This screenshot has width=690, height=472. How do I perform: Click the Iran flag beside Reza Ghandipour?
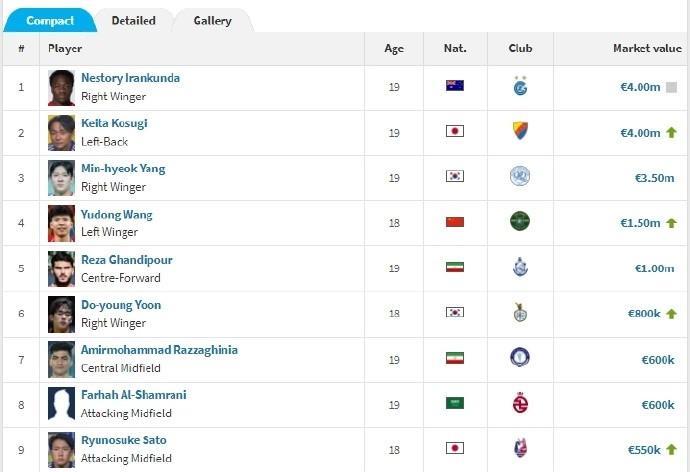tap(455, 267)
